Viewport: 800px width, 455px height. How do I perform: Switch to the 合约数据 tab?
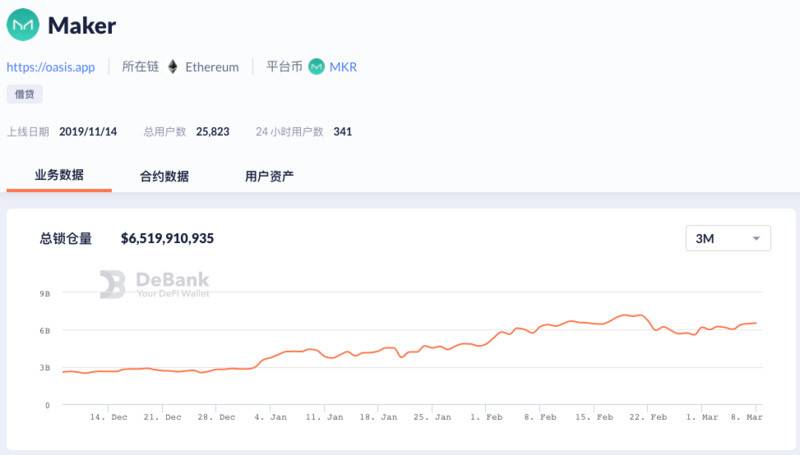point(164,176)
